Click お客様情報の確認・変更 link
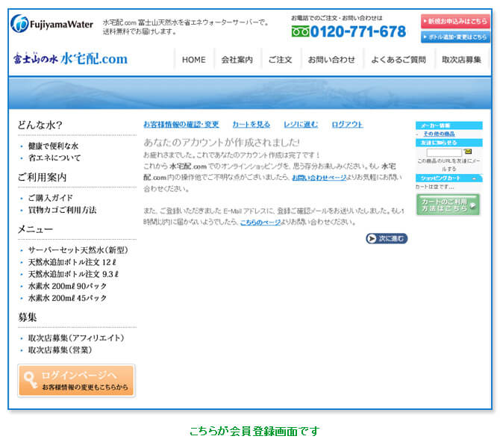500x448 pixels. coord(181,125)
